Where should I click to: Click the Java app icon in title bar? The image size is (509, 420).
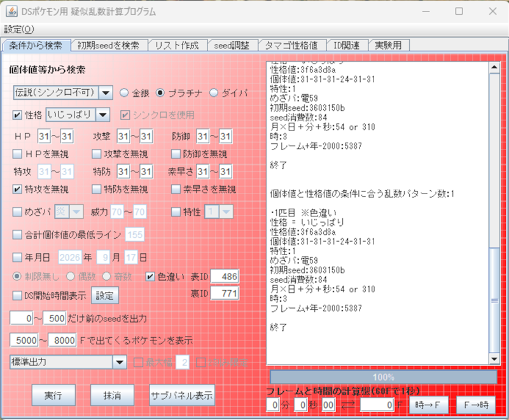11,11
